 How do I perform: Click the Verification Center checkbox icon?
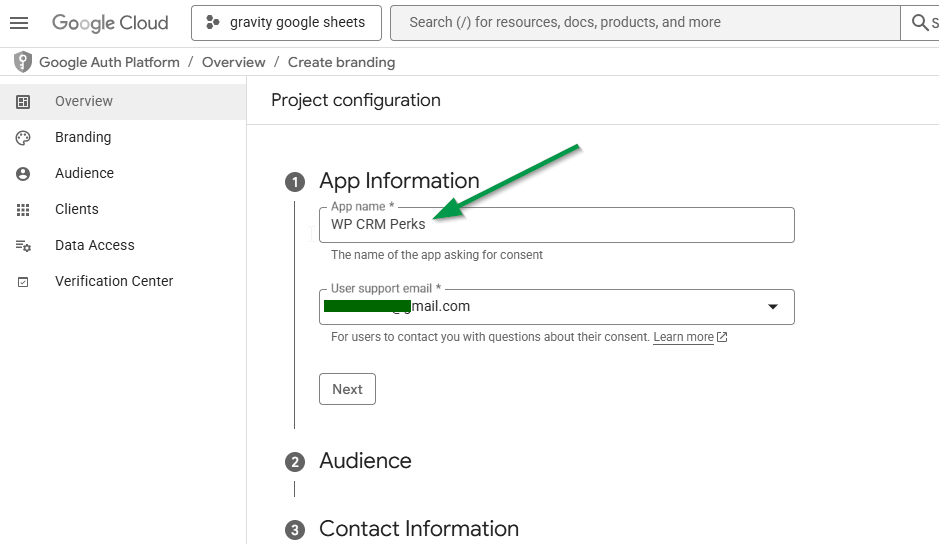pyautogui.click(x=23, y=282)
